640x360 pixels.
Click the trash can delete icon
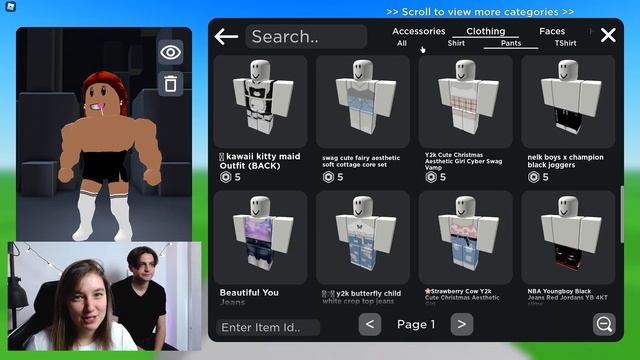tap(171, 84)
